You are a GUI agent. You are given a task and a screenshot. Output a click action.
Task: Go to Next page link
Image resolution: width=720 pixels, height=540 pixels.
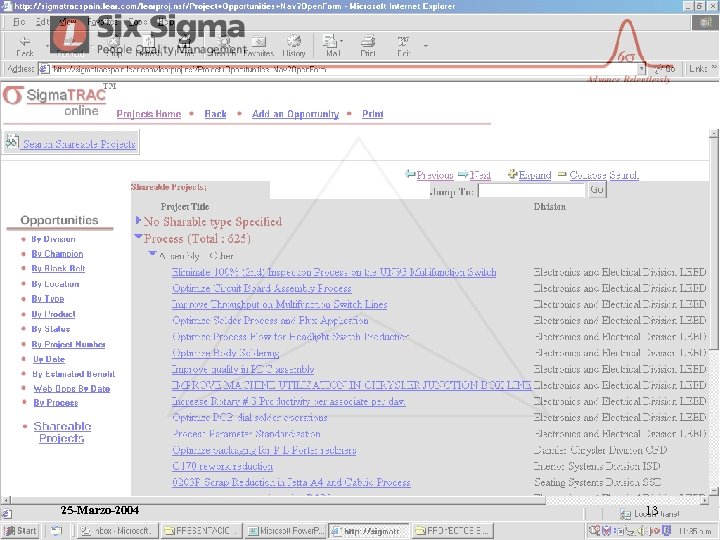point(480,175)
